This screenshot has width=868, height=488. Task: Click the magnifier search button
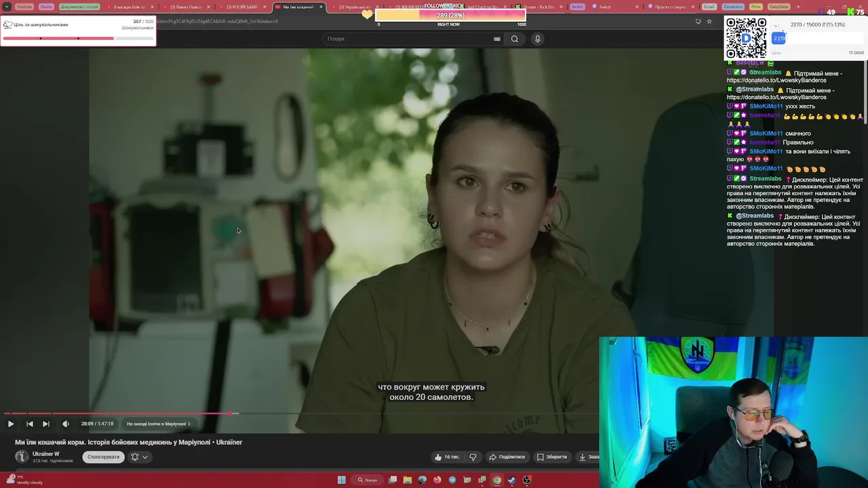coord(515,39)
